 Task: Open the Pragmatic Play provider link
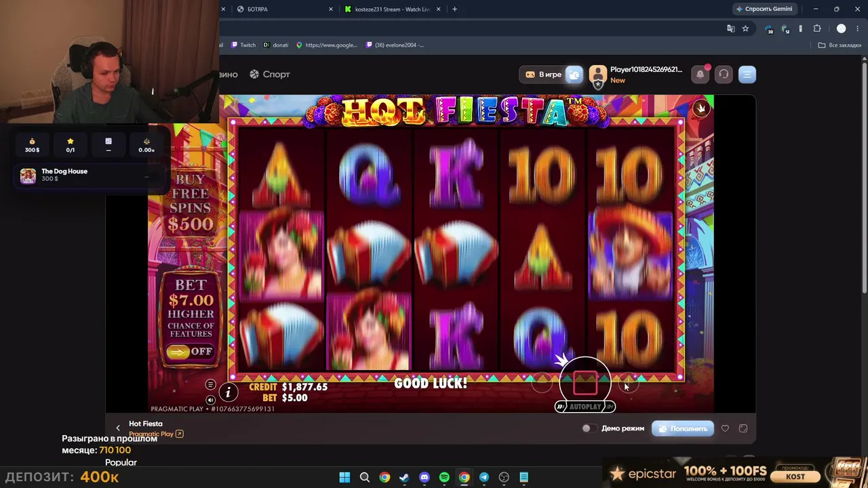156,434
